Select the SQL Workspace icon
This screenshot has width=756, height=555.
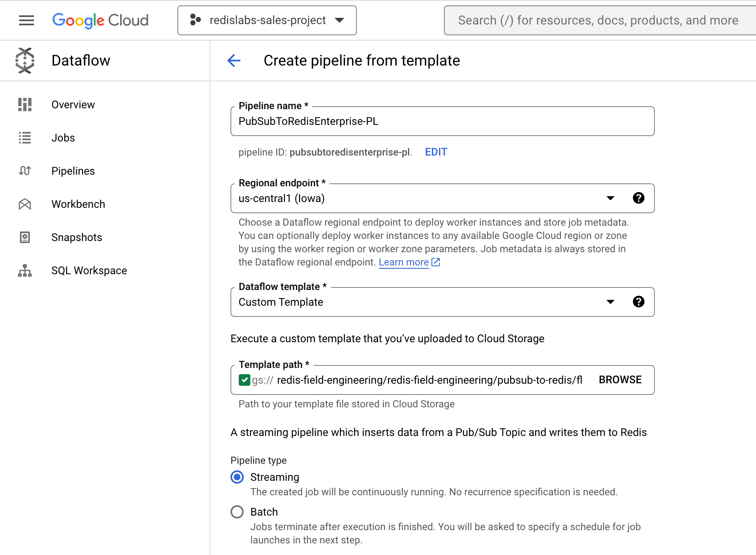tap(24, 270)
